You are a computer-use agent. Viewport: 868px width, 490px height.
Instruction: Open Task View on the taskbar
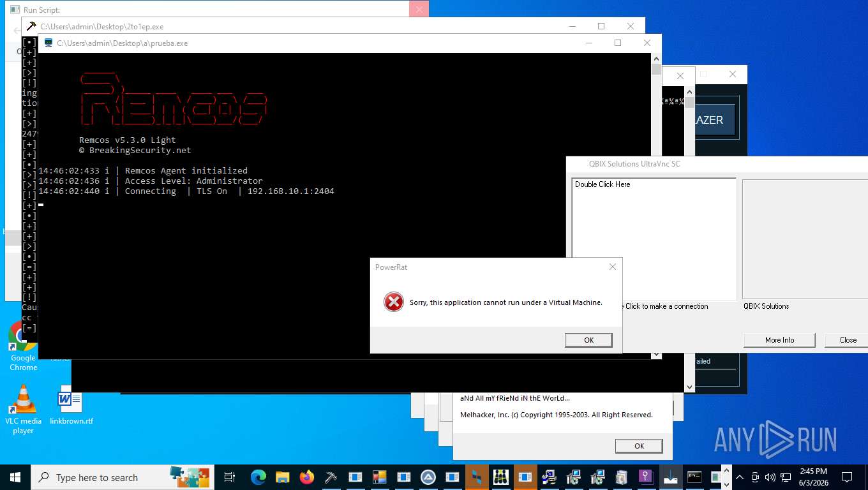(x=230, y=477)
